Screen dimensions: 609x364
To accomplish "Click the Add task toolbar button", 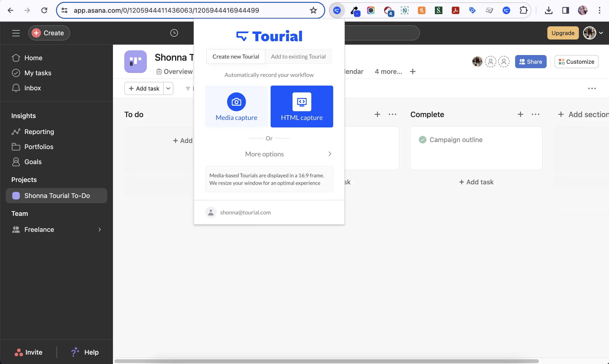I will pyautogui.click(x=144, y=88).
